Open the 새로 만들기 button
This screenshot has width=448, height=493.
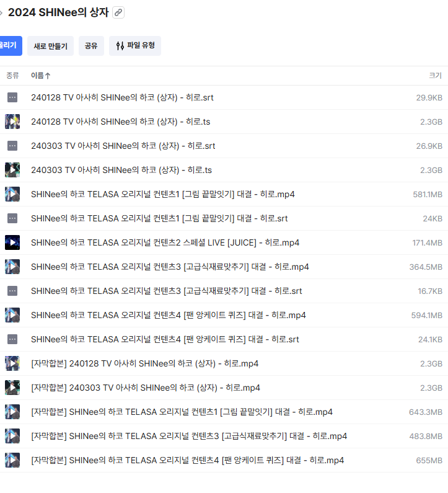click(x=50, y=46)
